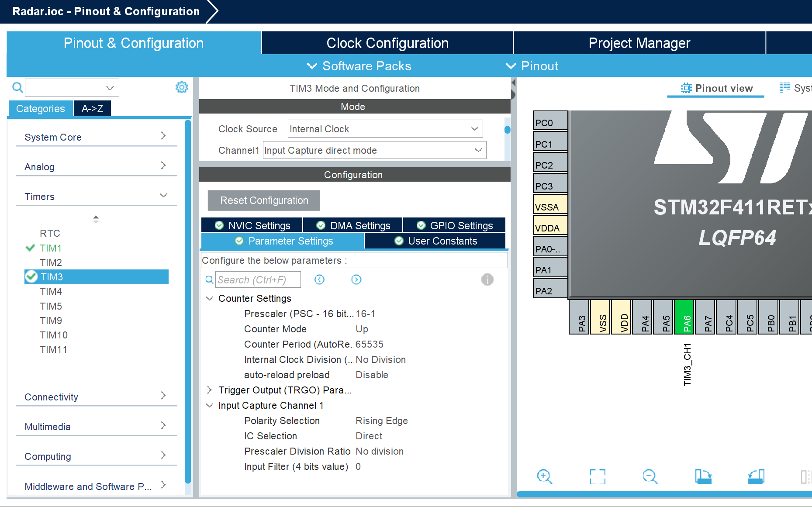Select TIM2 in the timers list
The image size is (812, 507).
[51, 262]
